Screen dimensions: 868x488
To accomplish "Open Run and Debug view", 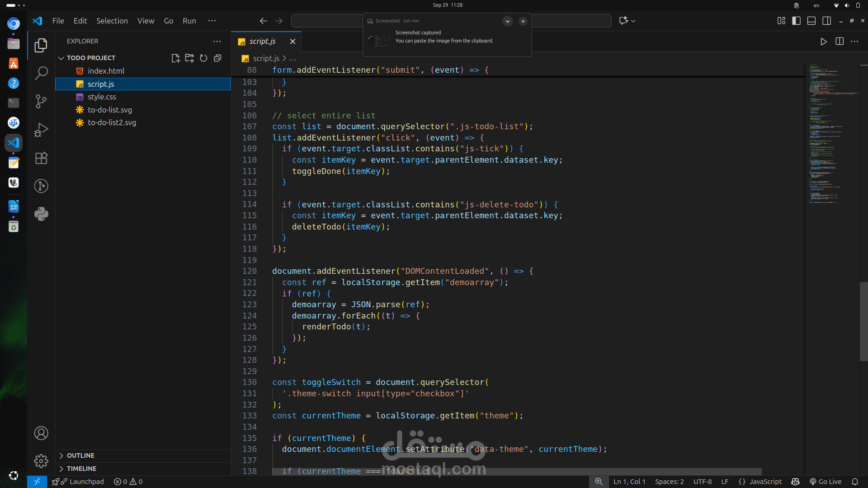I will [41, 130].
